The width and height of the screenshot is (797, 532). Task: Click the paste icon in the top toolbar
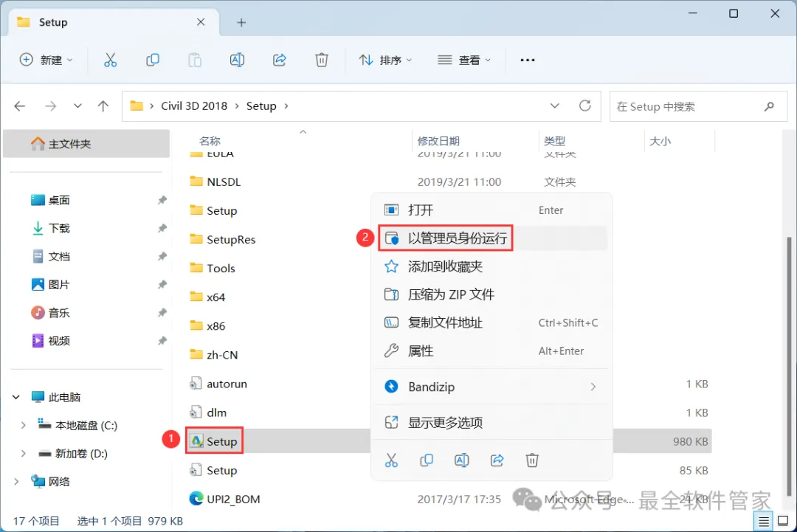[x=195, y=60]
